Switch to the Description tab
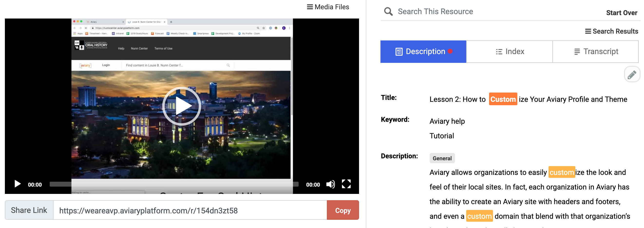Screen dimensions: 644x228 click(423, 51)
